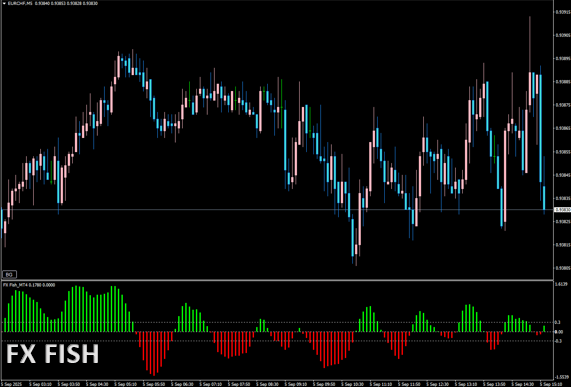Image resolution: width=571 pixels, height=387 pixels.
Task: Click the -1.5539 indicator scale minimum
Action: point(562,377)
